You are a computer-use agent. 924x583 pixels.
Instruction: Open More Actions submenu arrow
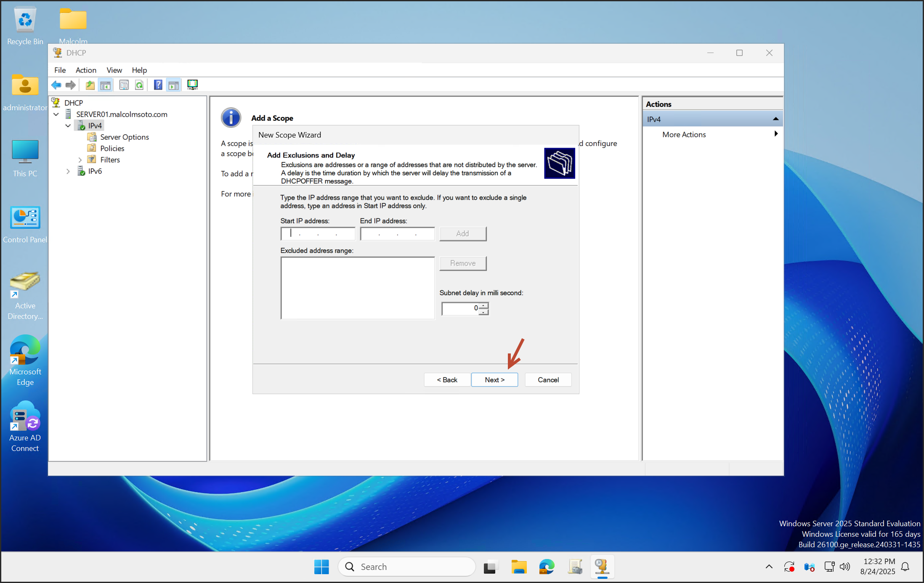tap(775, 134)
